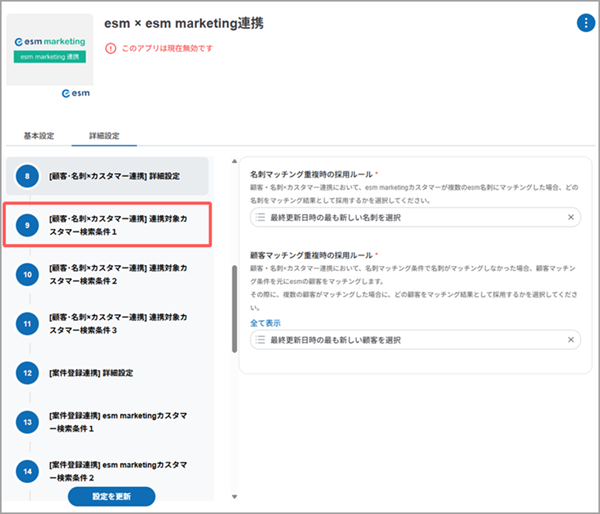Click the step 9 number circle
The height and width of the screenshot is (514, 600).
pos(28,224)
